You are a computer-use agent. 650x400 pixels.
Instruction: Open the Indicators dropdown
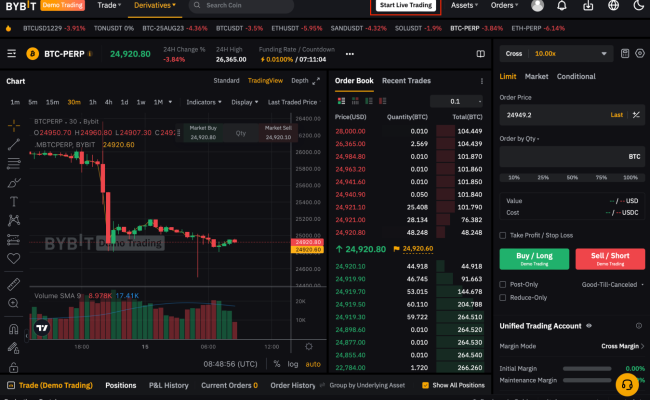point(205,102)
